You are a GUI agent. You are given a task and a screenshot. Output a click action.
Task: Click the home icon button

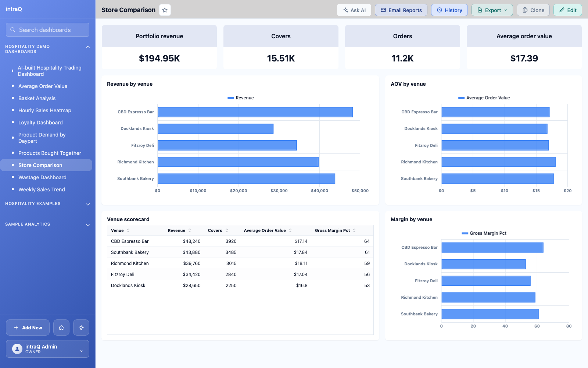[x=61, y=328]
